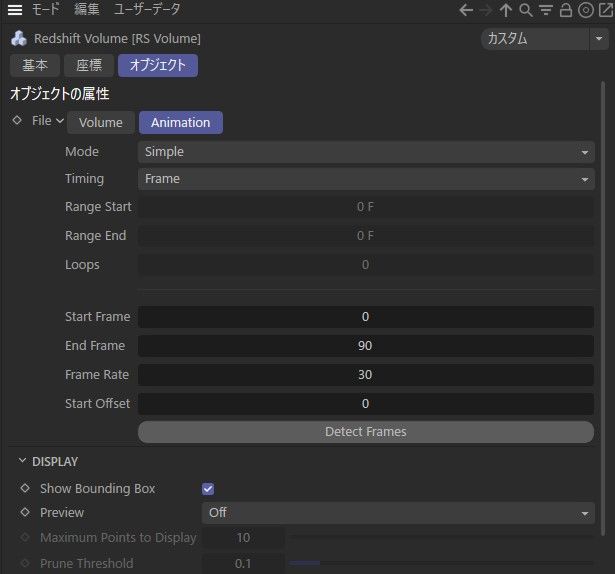The image size is (615, 574).
Task: Click the オブジェクトの属性 heading
Action: tap(60, 94)
